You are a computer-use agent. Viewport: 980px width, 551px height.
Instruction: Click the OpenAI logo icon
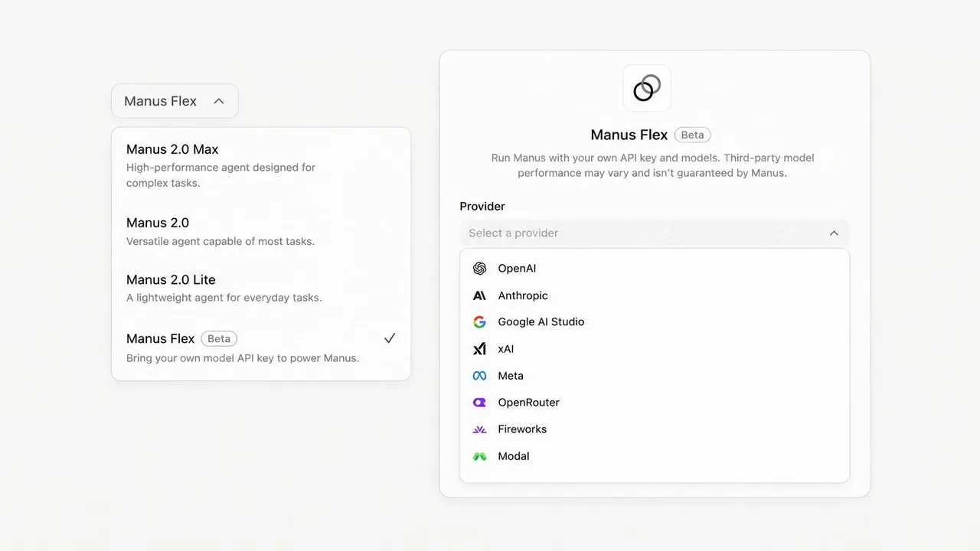479,269
